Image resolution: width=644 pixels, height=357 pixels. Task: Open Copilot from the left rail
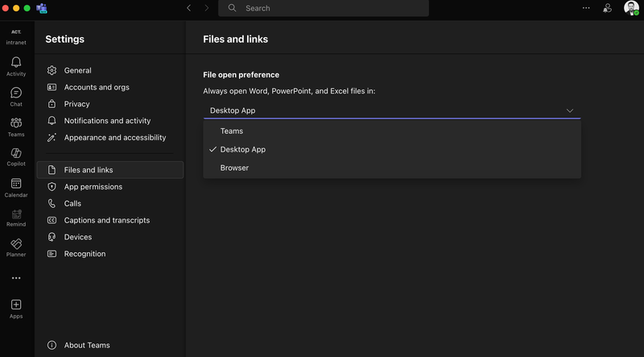coord(16,154)
